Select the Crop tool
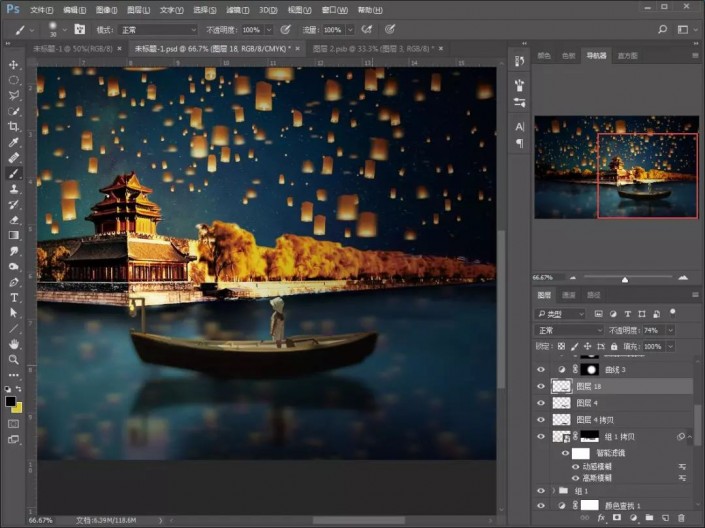Viewport: 705px width, 528px height. coord(13,126)
